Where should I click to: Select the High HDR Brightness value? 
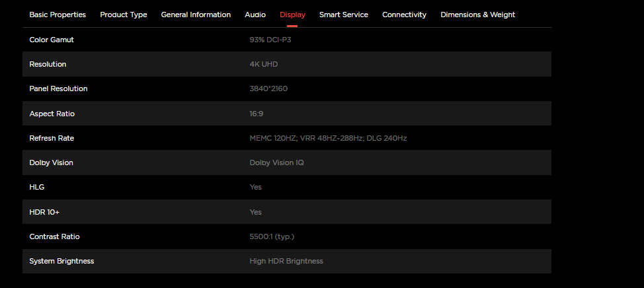[286, 261]
